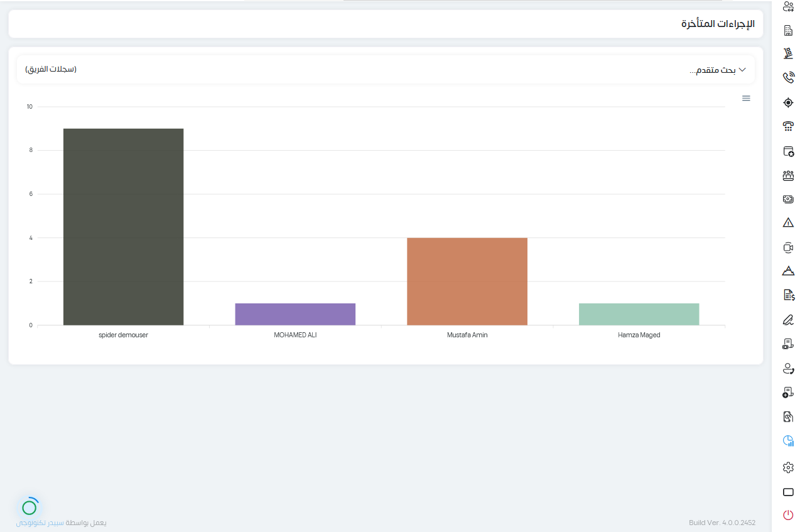
Task: Click the (سجلات الفريق) team records label
Action: (x=51, y=69)
